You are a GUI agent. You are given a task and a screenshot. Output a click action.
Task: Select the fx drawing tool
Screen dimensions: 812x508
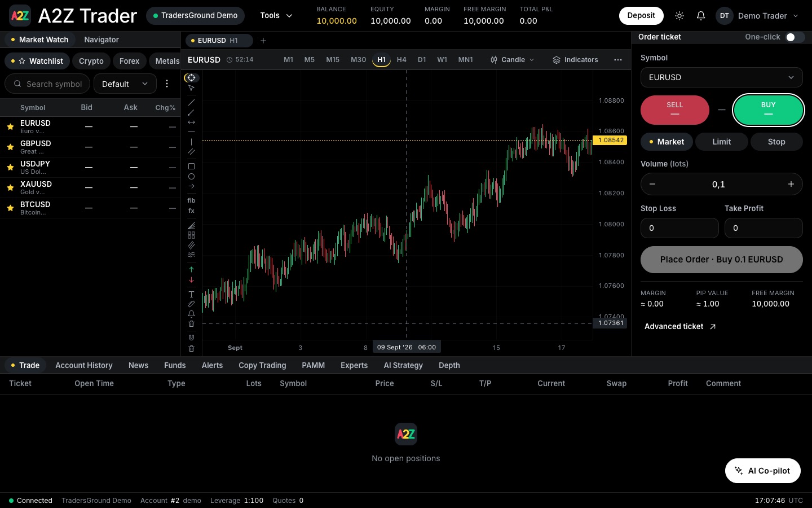pos(191,211)
